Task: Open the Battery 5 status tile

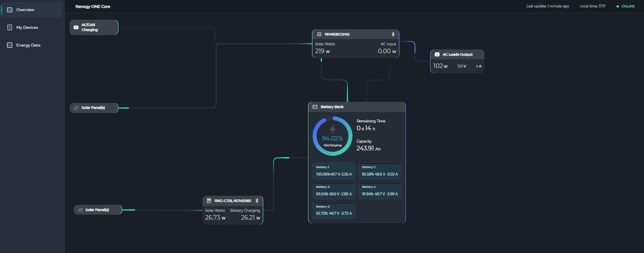Action: 334,211
